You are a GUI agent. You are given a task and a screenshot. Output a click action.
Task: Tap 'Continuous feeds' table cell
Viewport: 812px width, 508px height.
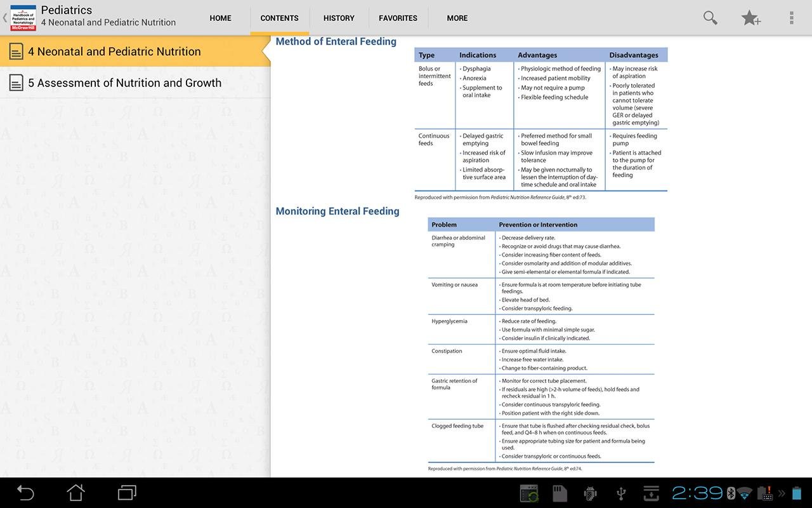click(434, 140)
